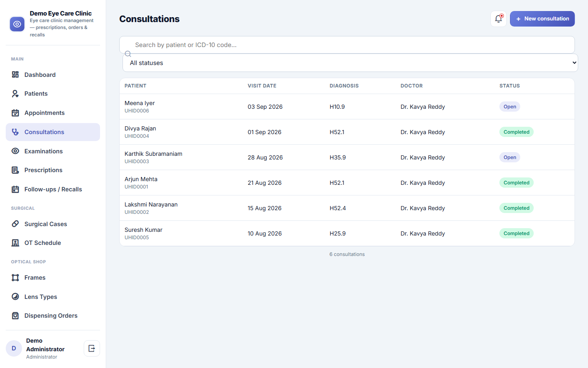This screenshot has height=368, width=588.
Task: Click the Open status badge for Meena Iyer
Action: coord(510,107)
